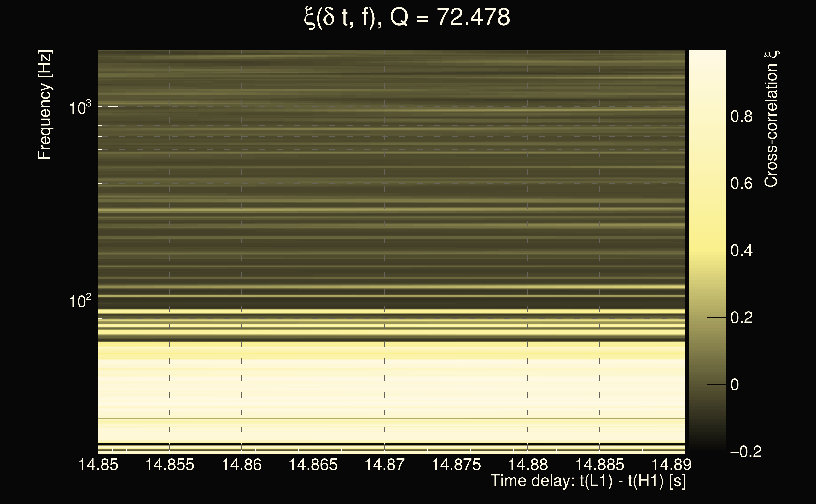Click the 14.875 x-axis tick label

[x=456, y=465]
